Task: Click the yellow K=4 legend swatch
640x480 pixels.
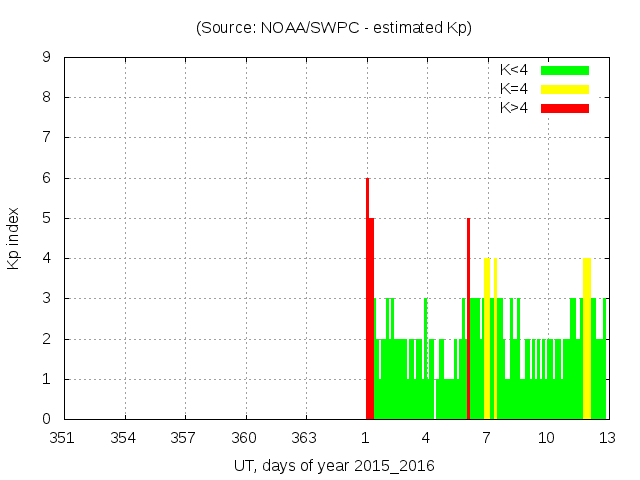Action: [x=565, y=89]
